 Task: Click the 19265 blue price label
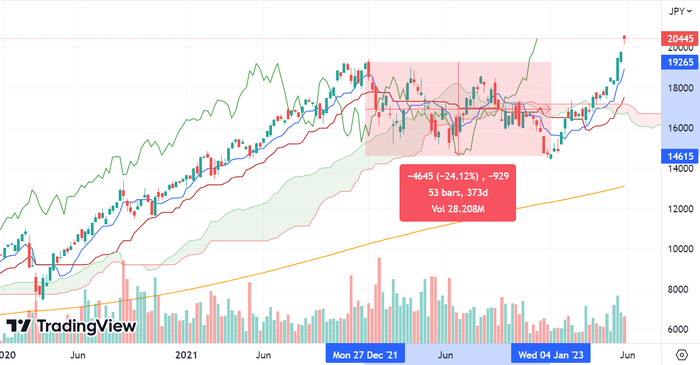pos(679,62)
